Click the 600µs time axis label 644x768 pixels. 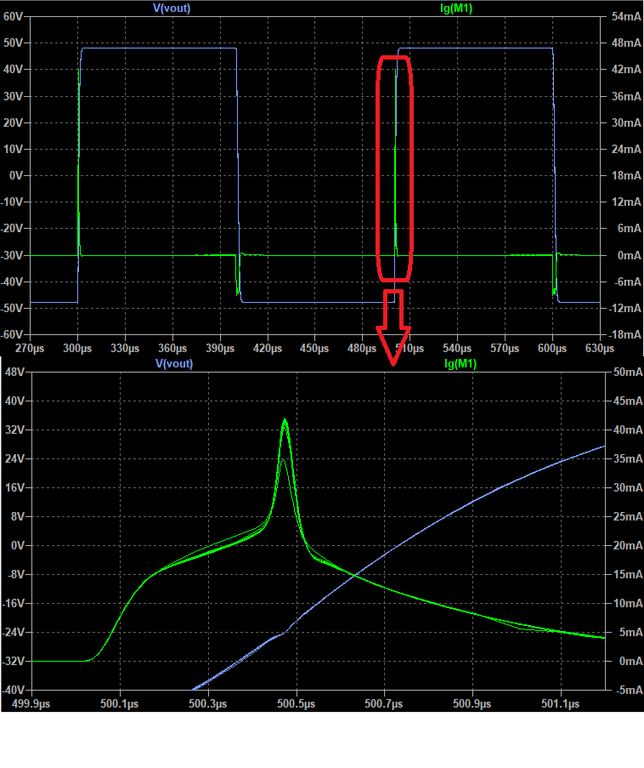(552, 348)
